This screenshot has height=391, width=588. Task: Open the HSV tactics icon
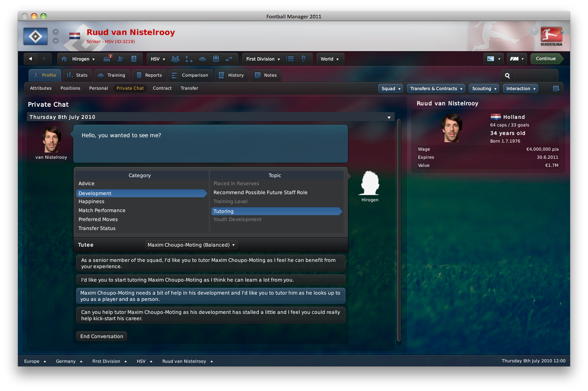189,59
